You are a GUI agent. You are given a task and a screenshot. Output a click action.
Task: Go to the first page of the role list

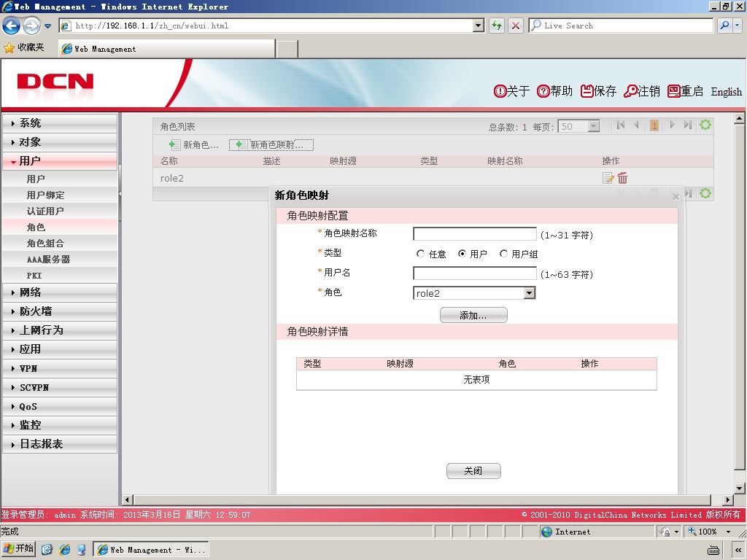tap(620, 125)
